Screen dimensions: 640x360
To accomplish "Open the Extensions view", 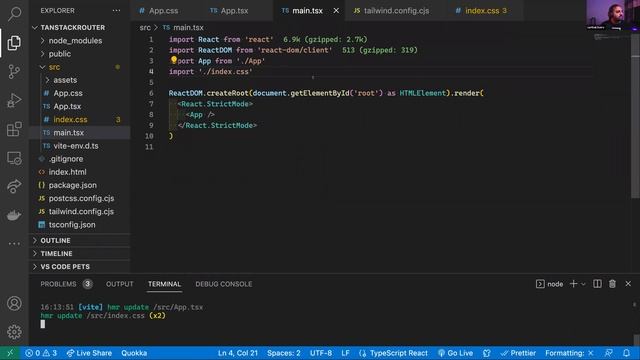I will (x=14, y=129).
